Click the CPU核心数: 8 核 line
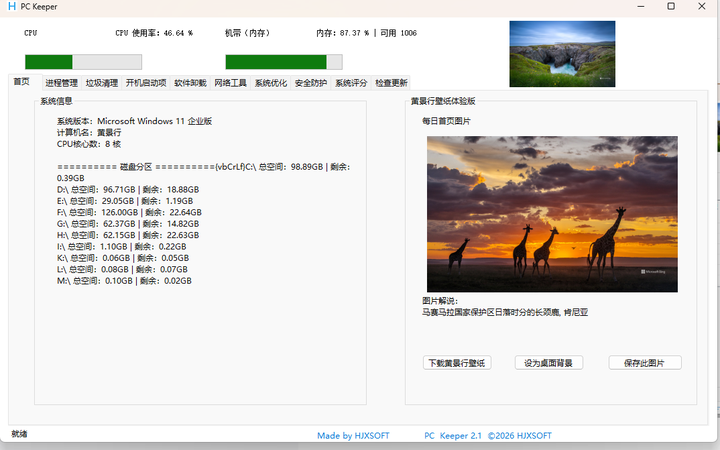The width and height of the screenshot is (720, 450). pyautogui.click(x=89, y=144)
